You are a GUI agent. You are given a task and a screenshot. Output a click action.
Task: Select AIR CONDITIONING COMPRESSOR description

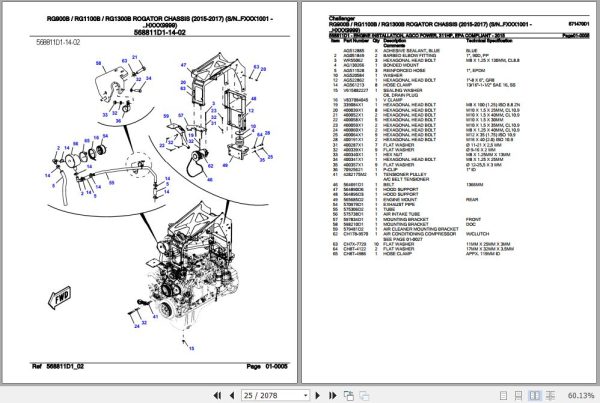click(420, 234)
